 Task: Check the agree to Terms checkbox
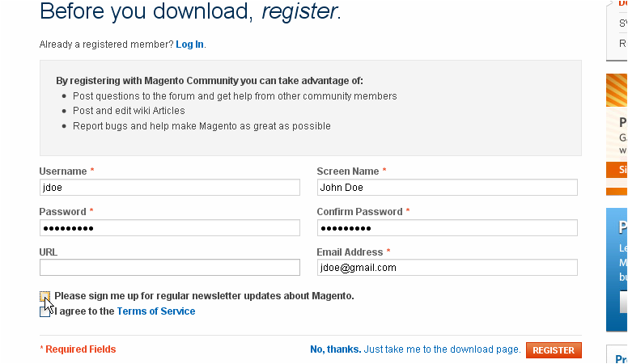(45, 311)
